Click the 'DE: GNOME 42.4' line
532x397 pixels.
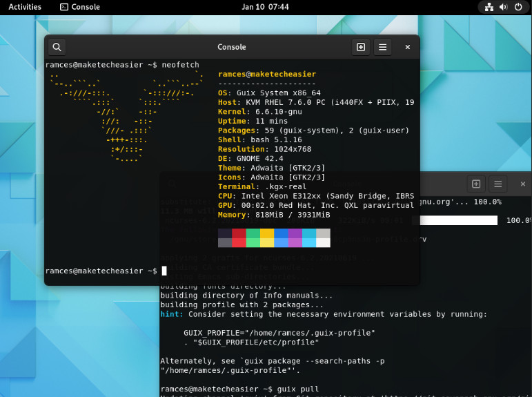(250, 158)
